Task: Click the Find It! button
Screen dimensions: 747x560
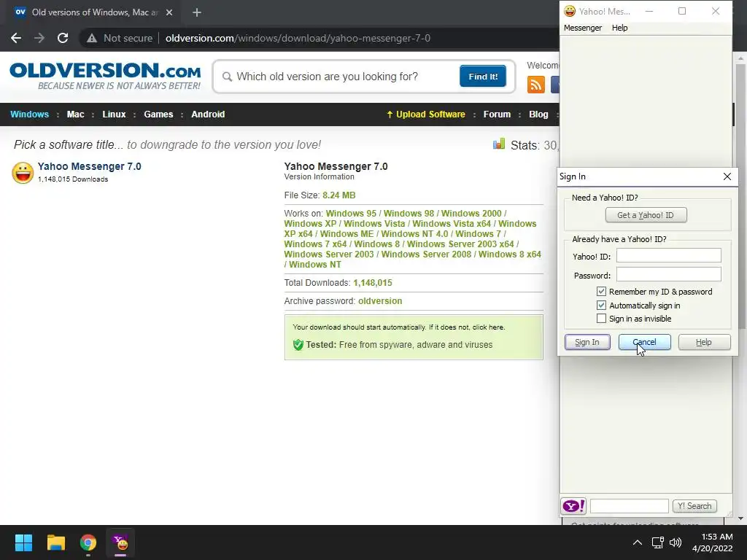Action: coord(483,77)
